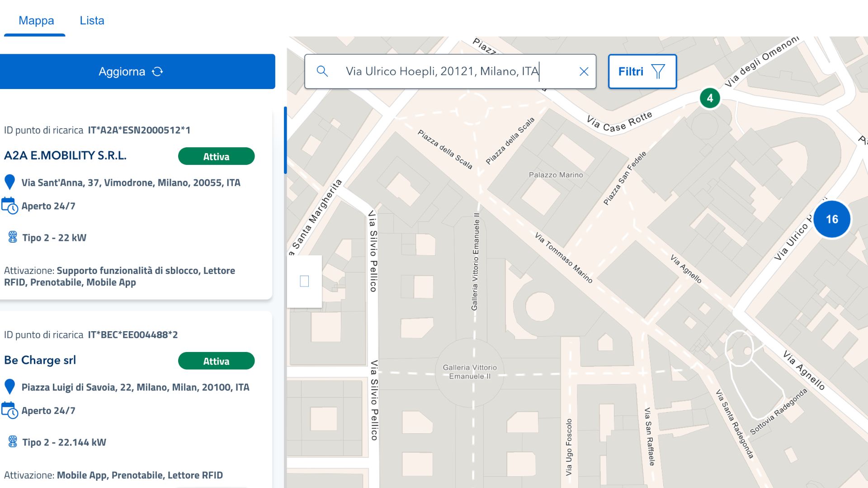
Task: Click the A2A opening hours calendar icon
Action: (x=9, y=206)
